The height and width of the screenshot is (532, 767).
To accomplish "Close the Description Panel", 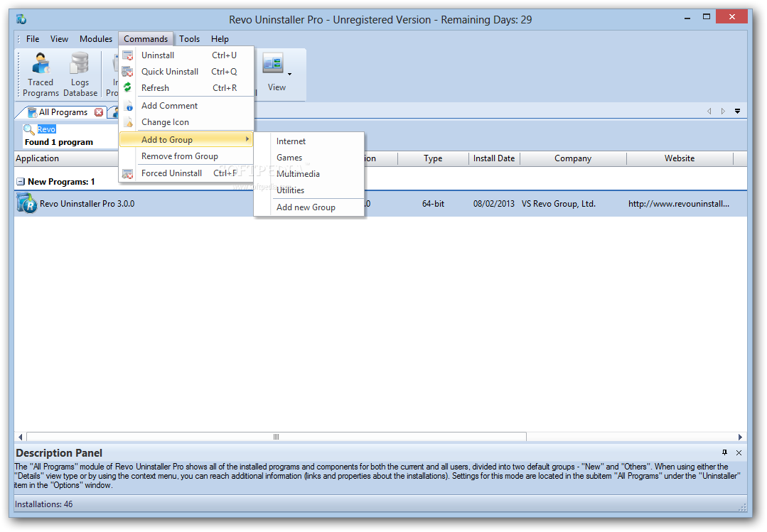I will click(x=739, y=452).
